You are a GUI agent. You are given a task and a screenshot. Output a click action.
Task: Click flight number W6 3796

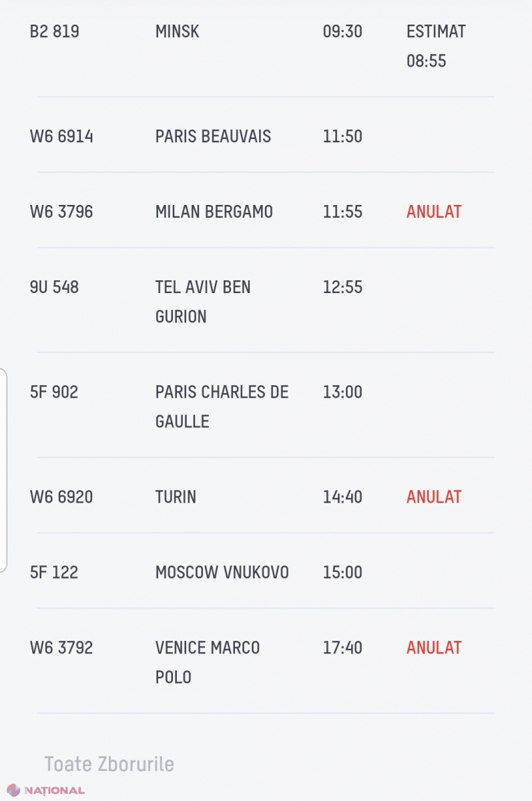point(61,212)
